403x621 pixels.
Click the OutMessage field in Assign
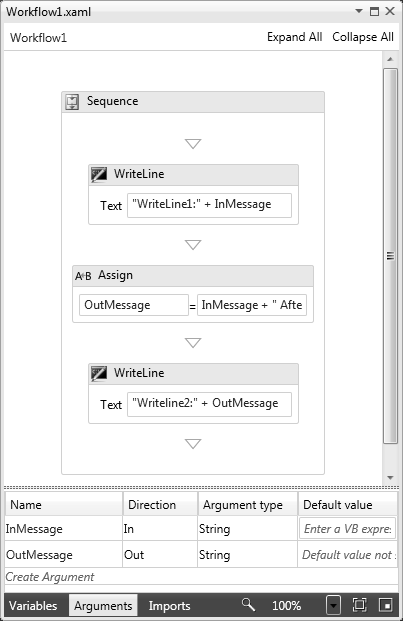click(134, 305)
